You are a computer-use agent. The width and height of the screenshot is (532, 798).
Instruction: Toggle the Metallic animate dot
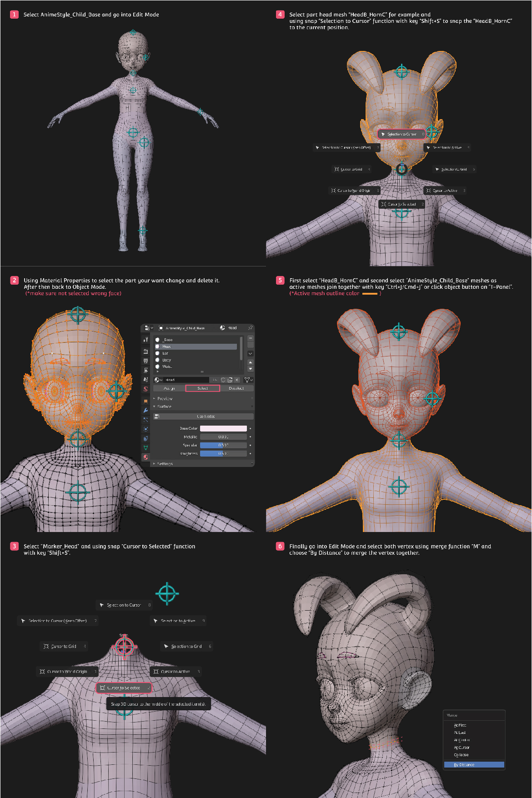click(250, 437)
